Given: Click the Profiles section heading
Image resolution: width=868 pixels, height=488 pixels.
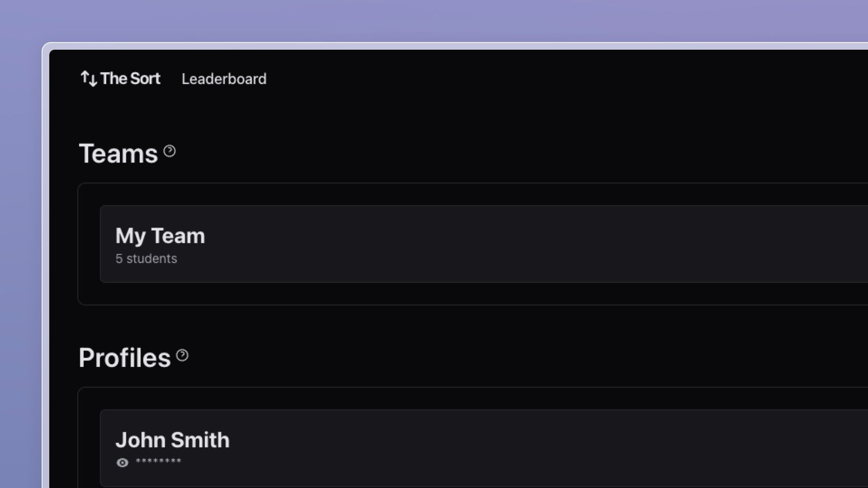Looking at the screenshot, I should click(124, 358).
